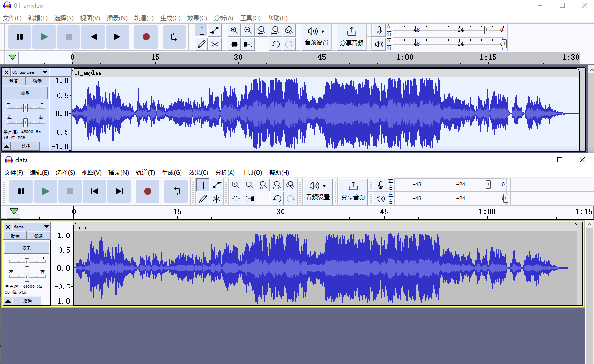Toggle loop playback in 01_amylee window
This screenshot has width=594, height=364.
coord(175,37)
